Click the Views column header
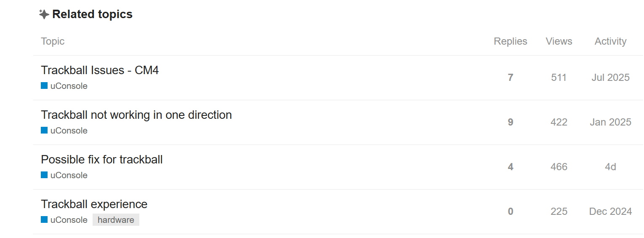The height and width of the screenshot is (238, 644). 559,41
